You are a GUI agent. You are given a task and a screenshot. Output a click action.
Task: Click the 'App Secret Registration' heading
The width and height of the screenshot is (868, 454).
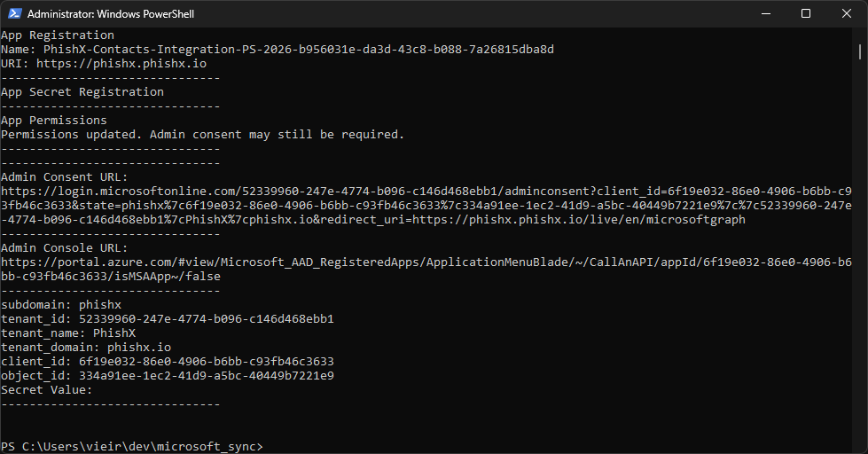82,92
